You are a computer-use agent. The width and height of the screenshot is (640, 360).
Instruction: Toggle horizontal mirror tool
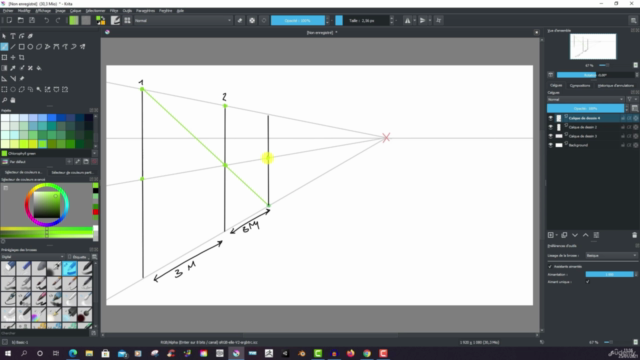(x=407, y=20)
